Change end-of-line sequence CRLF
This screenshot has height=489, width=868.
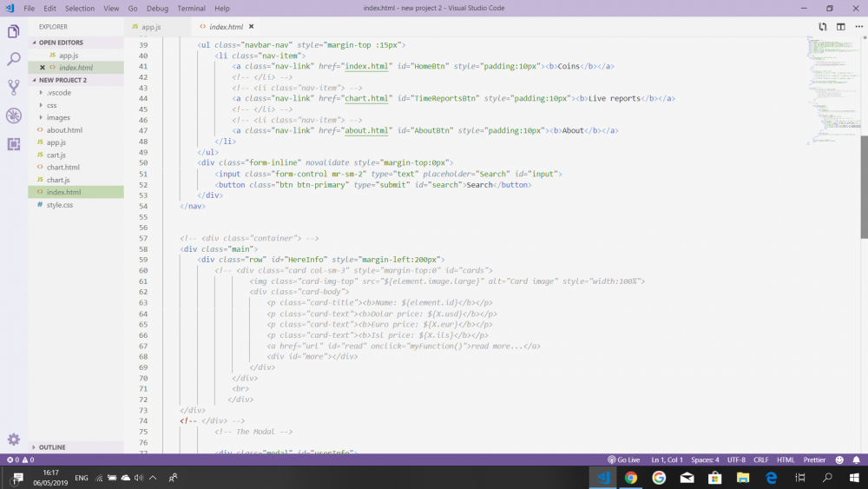(x=760, y=460)
